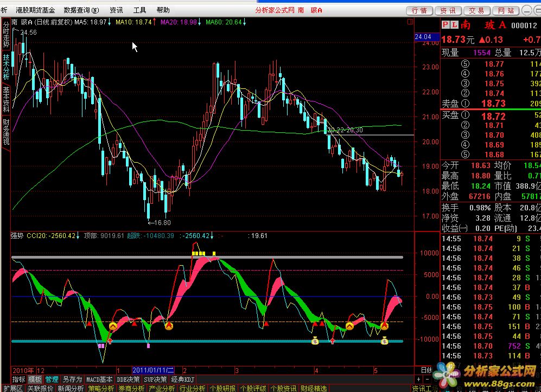This screenshot has height=392, width=541.
Task: Click the 顶部: 9019.61 indicator value
Action: 104,236
